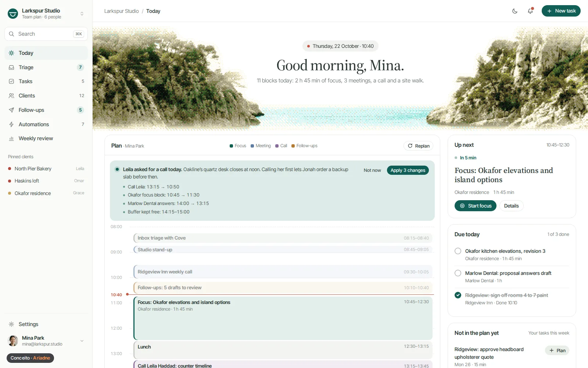
Task: Open notifications bell icon
Action: pos(530,11)
